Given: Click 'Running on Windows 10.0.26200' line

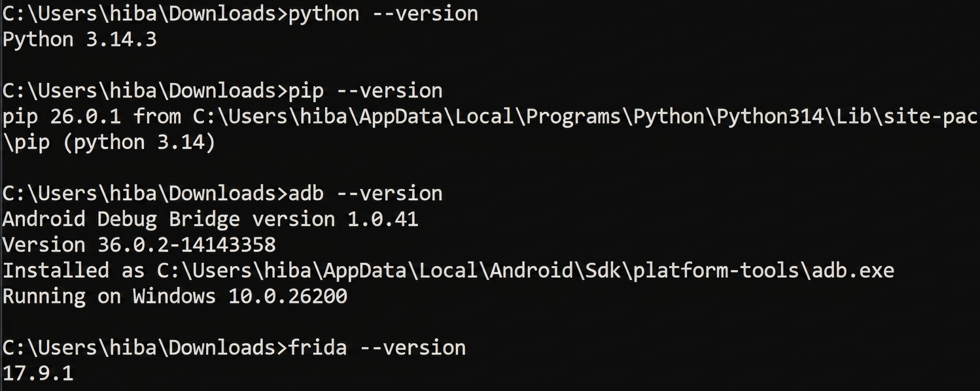Looking at the screenshot, I should point(175,296).
